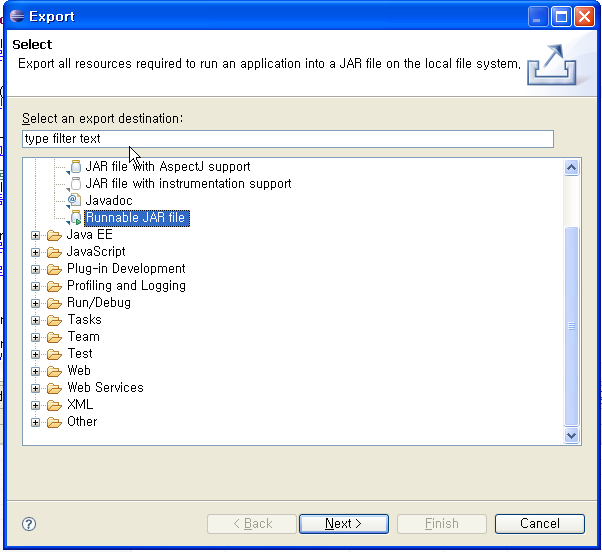This screenshot has height=552, width=602.
Task: Cancel the Export dialog
Action: [539, 524]
